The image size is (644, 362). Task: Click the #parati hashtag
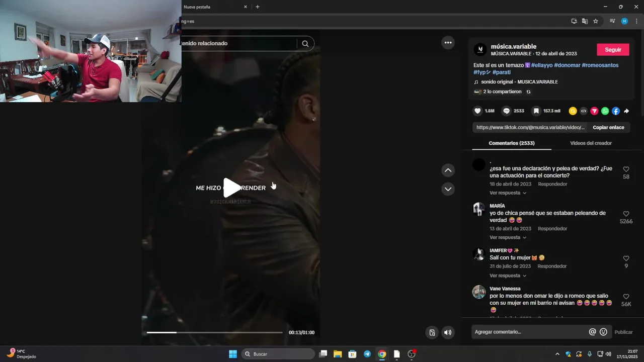502,72
